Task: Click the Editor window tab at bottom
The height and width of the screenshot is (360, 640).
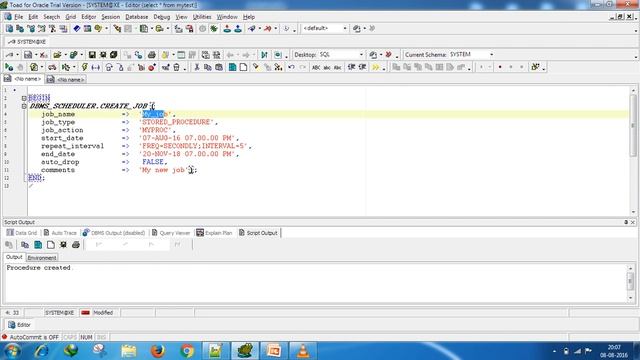Action: point(20,325)
